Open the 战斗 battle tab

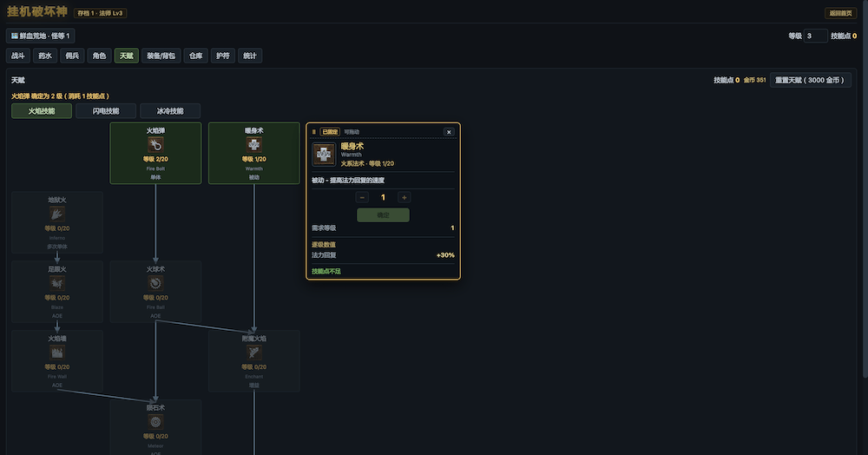click(x=18, y=56)
